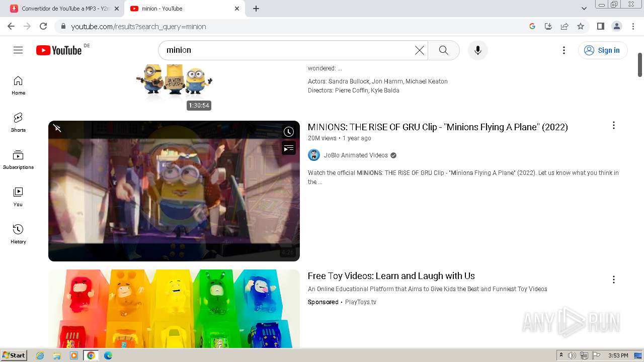
Task: Visit PlayToys.tv sponsor link
Action: coord(360,302)
